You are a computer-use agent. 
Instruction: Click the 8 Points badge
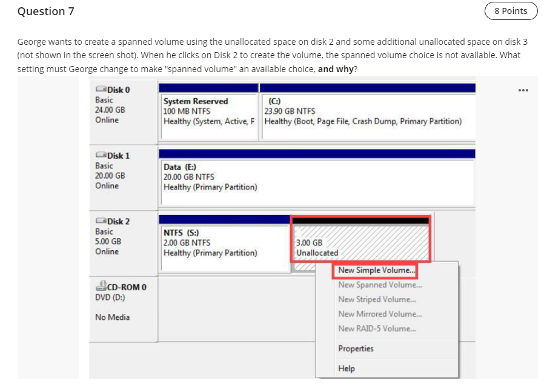511,11
